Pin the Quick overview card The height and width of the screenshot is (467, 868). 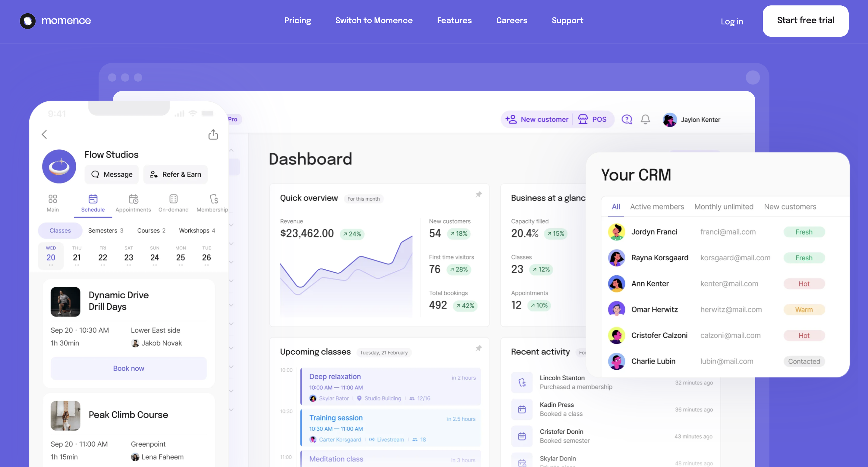pyautogui.click(x=479, y=194)
